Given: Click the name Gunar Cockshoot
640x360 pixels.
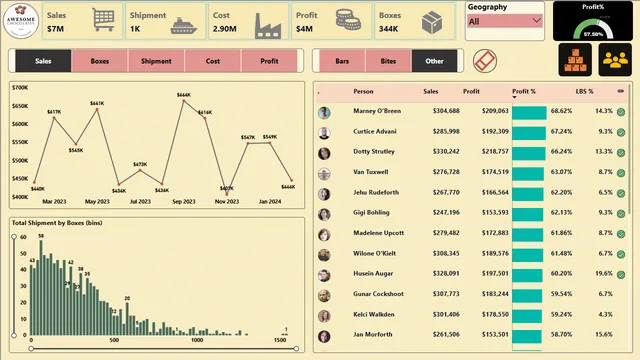Looking at the screenshot, I should [x=378, y=294].
